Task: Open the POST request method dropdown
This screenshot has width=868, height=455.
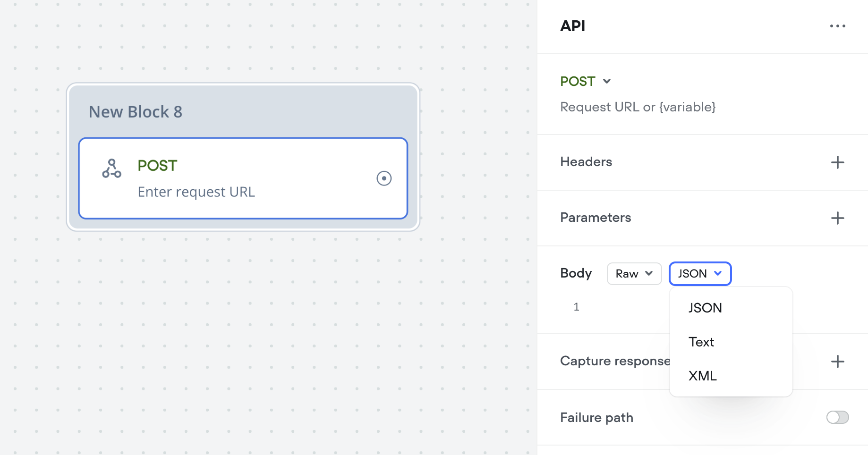Action: point(586,81)
